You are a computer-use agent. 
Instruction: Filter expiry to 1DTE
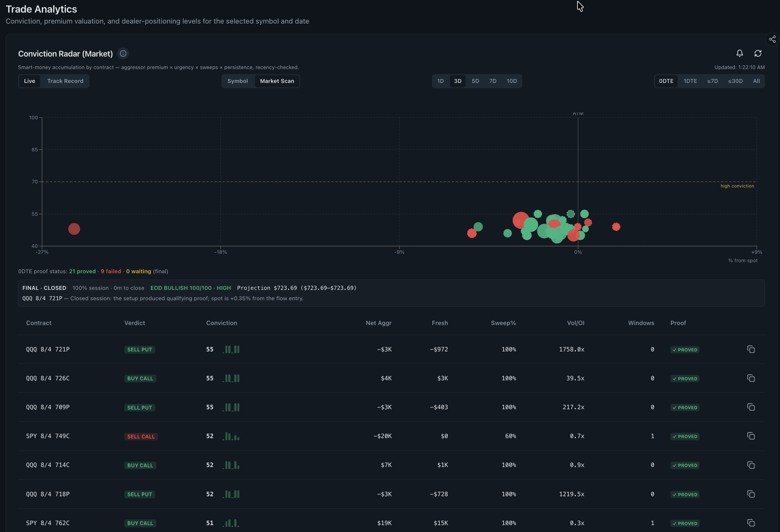(x=690, y=81)
